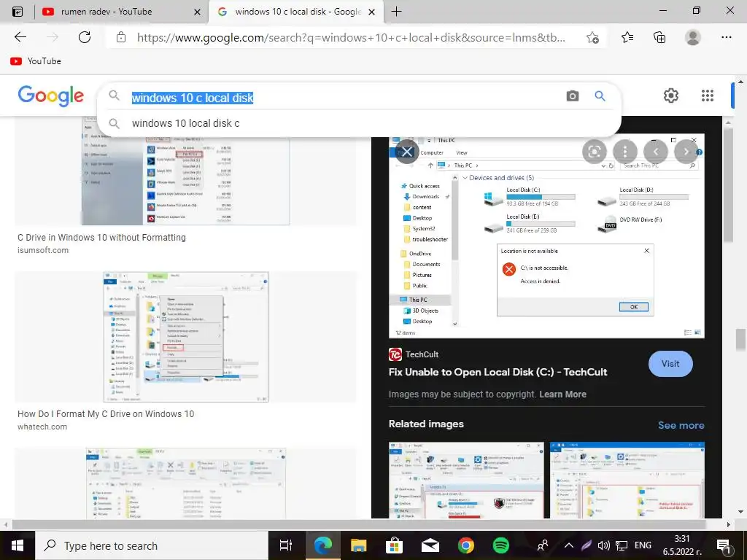Reload the page with the refresh icon
This screenshot has width=747, height=560.
pos(85,37)
